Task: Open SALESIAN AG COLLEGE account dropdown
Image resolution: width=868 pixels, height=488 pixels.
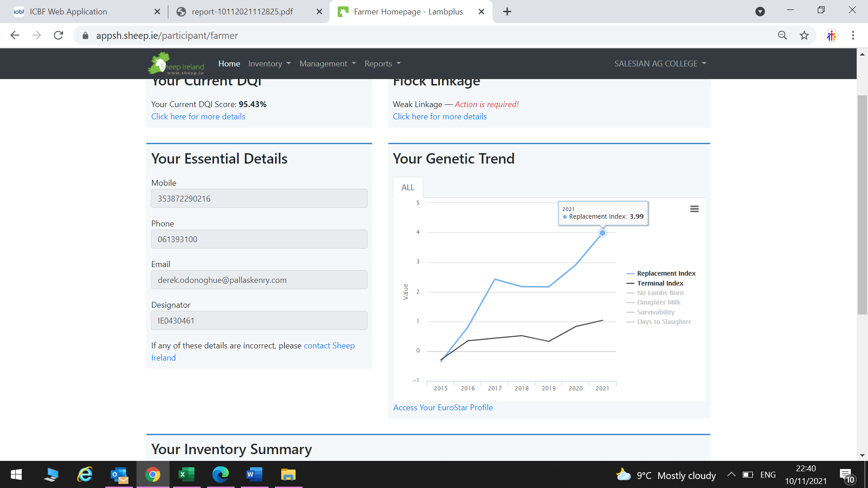Action: coord(660,64)
